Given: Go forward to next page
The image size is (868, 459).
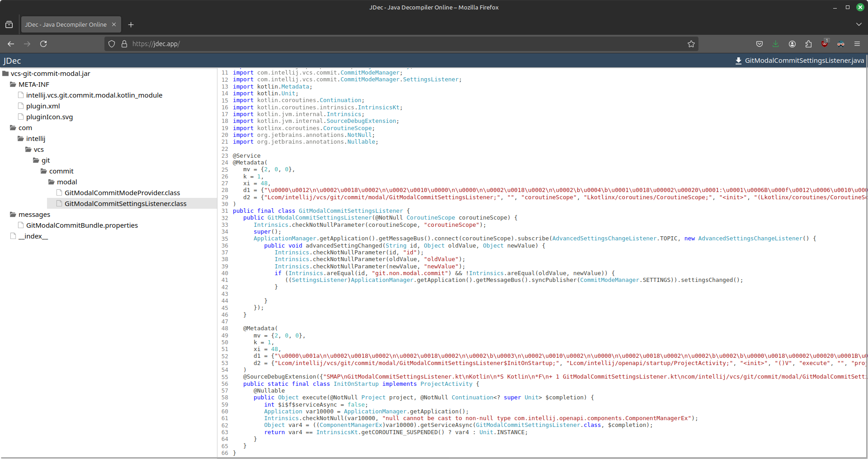Looking at the screenshot, I should [27, 44].
